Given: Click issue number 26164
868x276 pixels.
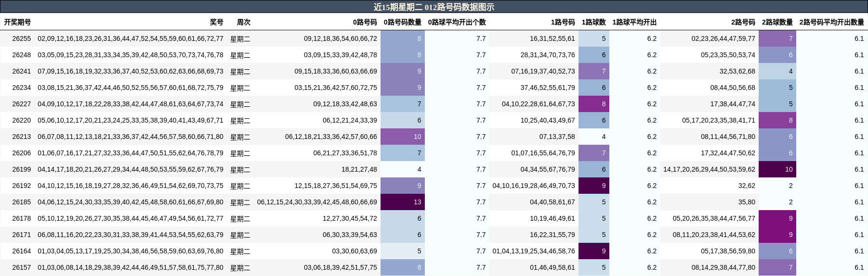Looking at the screenshot, I should (x=21, y=251).
